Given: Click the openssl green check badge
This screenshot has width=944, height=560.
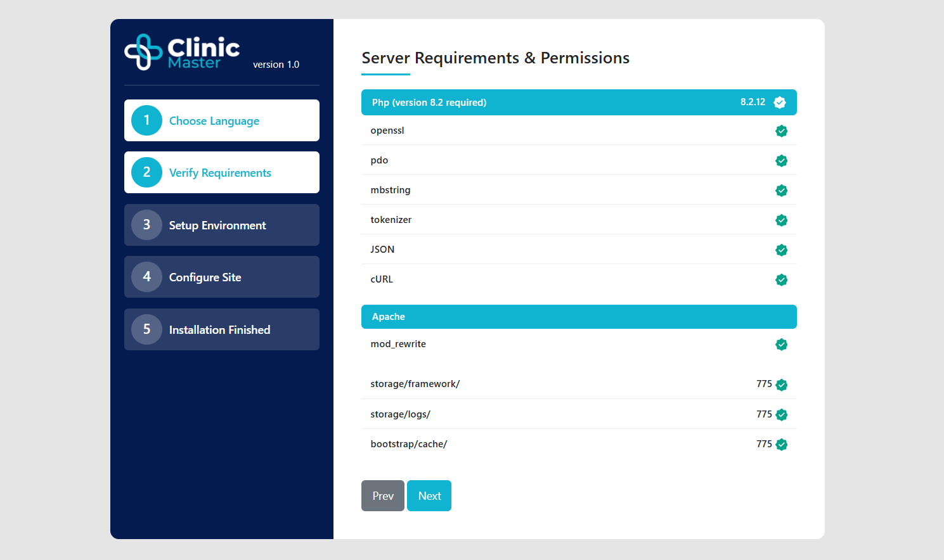Looking at the screenshot, I should click(x=781, y=131).
